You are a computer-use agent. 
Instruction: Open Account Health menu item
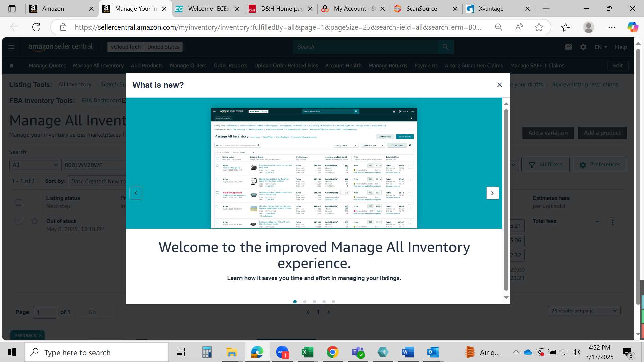(343, 66)
